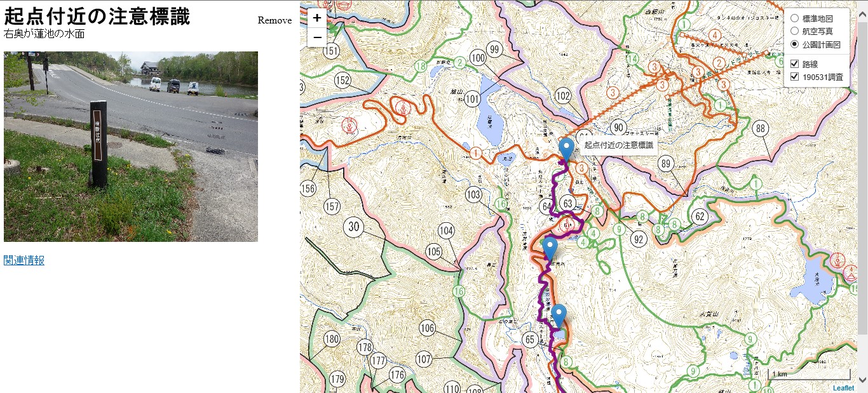Image resolution: width=868 pixels, height=393 pixels.
Task: Click the scrollbar up arrow
Action: pos(862,6)
